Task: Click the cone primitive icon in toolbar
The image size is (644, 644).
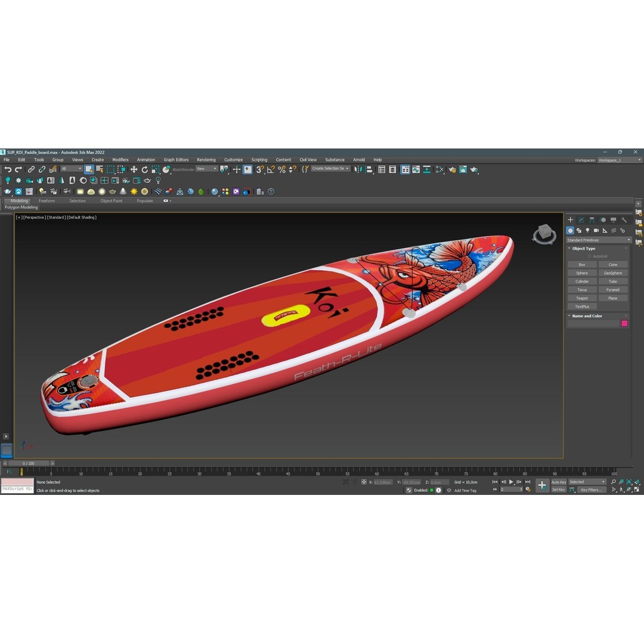Action: [123, 191]
